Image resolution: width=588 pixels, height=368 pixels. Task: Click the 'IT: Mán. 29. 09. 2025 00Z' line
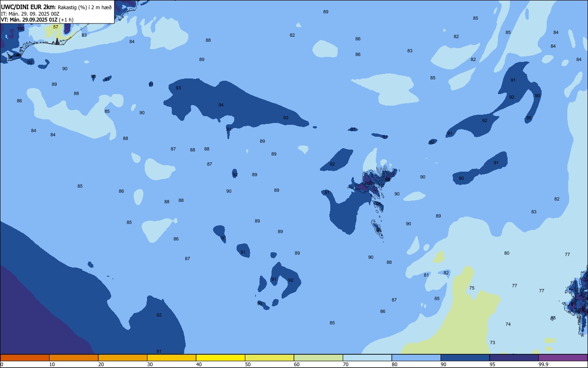click(x=30, y=14)
